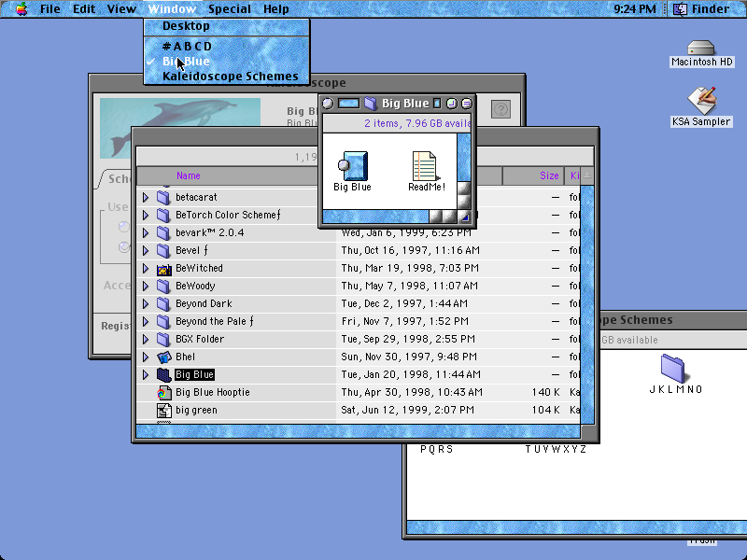Choose Desktop from the Window menu
Screen dimensions: 747x560
coord(227,26)
